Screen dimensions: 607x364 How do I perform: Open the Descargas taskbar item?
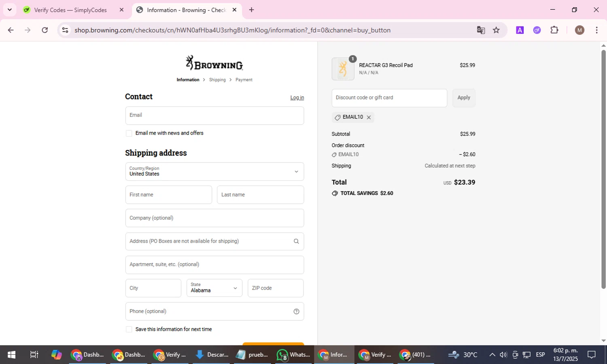coord(212,355)
